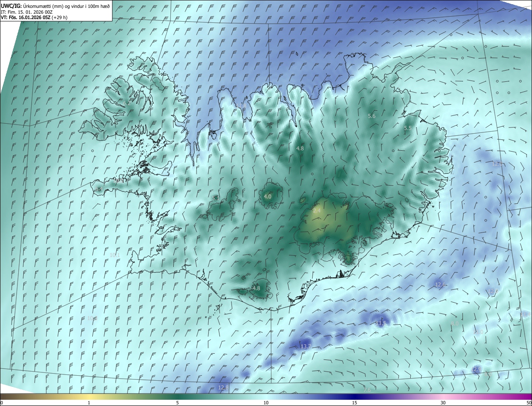Click the '10.8' value label offshore
The height and width of the screenshot is (406, 532).
click(92, 318)
